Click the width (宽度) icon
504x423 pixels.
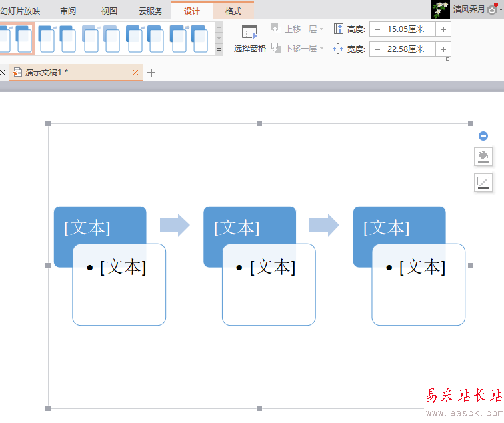pos(338,49)
